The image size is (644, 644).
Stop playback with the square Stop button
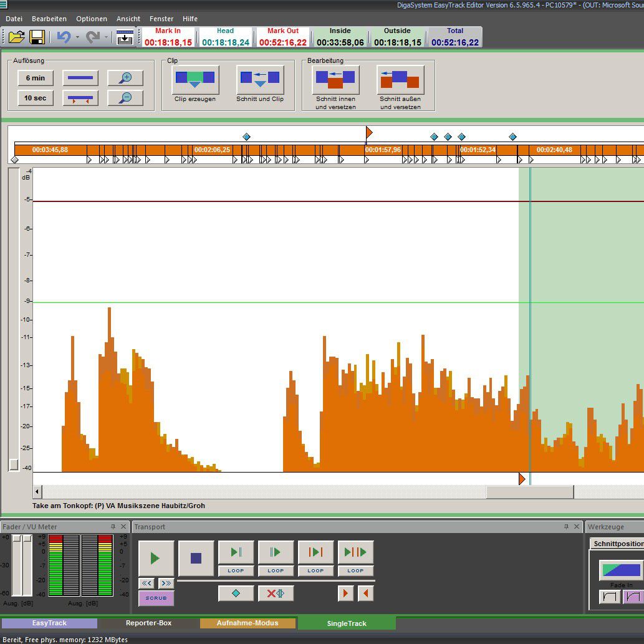pos(196,558)
